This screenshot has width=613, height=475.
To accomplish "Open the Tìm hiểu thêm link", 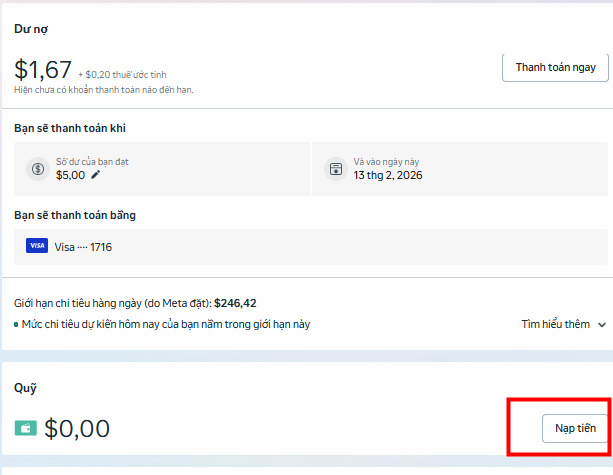I will [555, 324].
